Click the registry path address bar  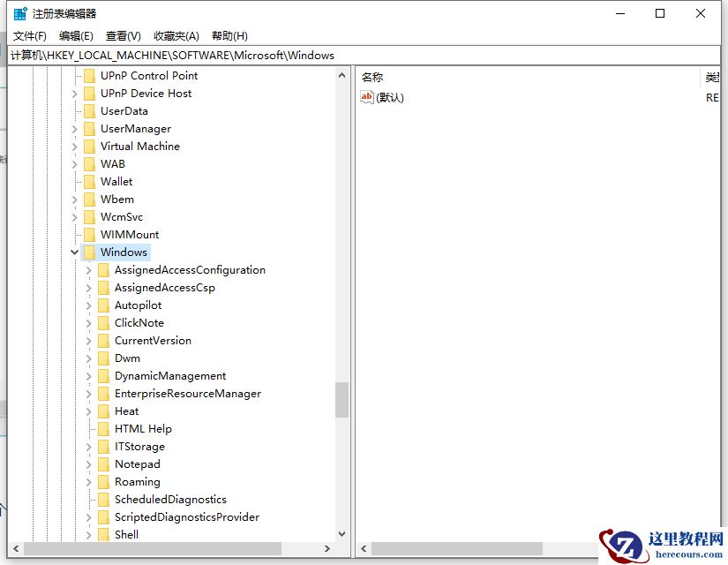point(176,55)
